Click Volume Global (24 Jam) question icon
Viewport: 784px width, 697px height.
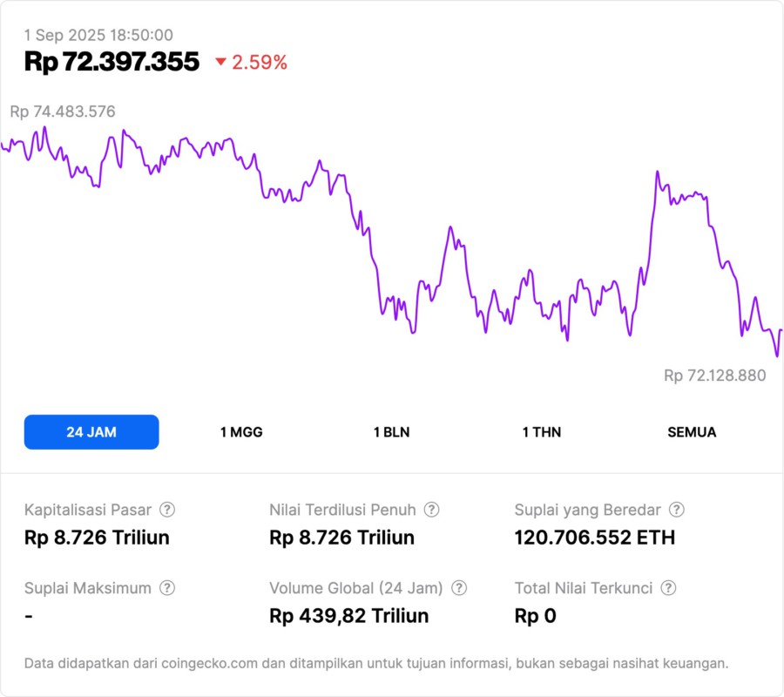pos(459,588)
